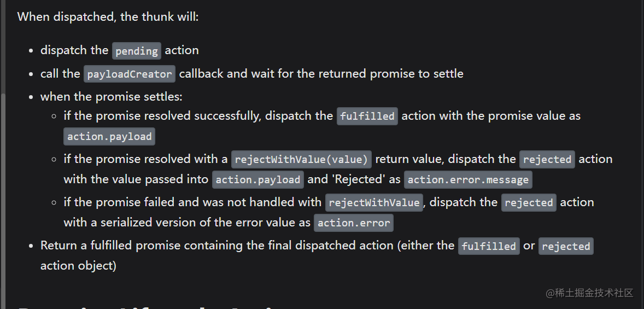Select the rejectWithValue(value) code snippet

(301, 160)
